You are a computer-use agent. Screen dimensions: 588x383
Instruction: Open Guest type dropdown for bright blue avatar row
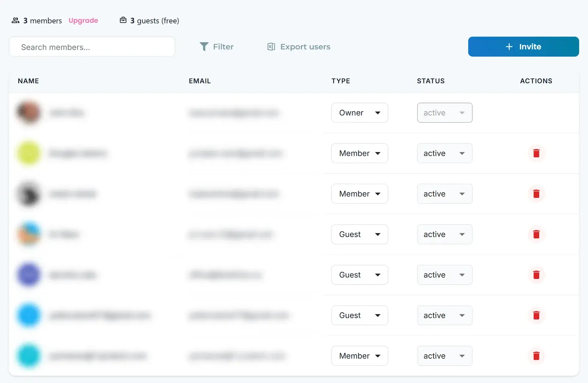point(359,315)
